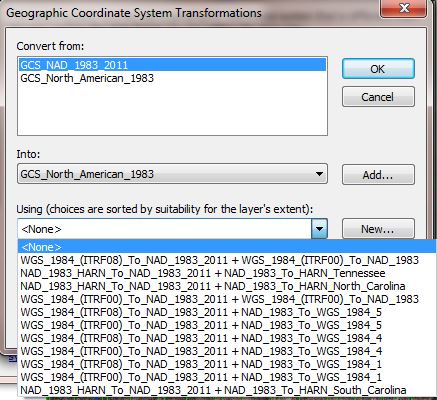This screenshot has height=400, width=437.
Task: Select GCS_NAD_1983_2011 in Convert from list
Action: 172,65
